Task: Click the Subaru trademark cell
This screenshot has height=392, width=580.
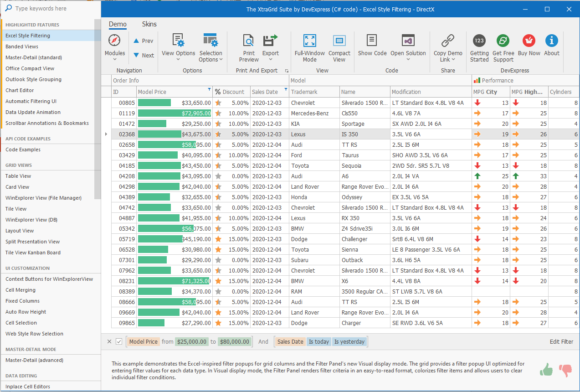Action: [x=314, y=260]
